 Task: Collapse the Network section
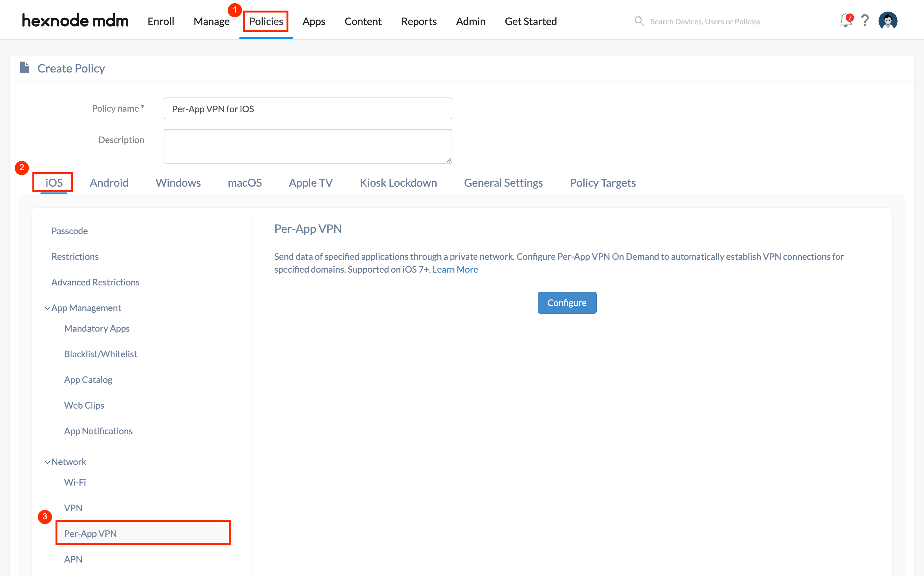tap(47, 462)
